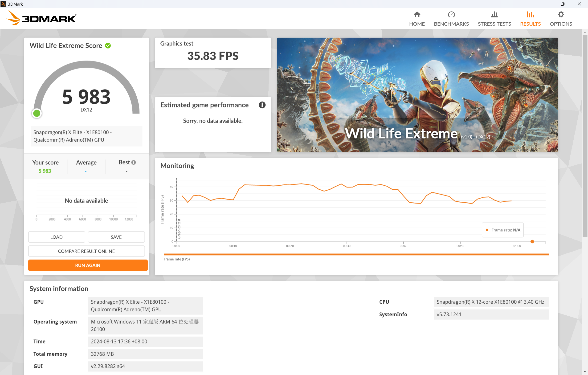Click the info icon next to Best

(x=134, y=162)
